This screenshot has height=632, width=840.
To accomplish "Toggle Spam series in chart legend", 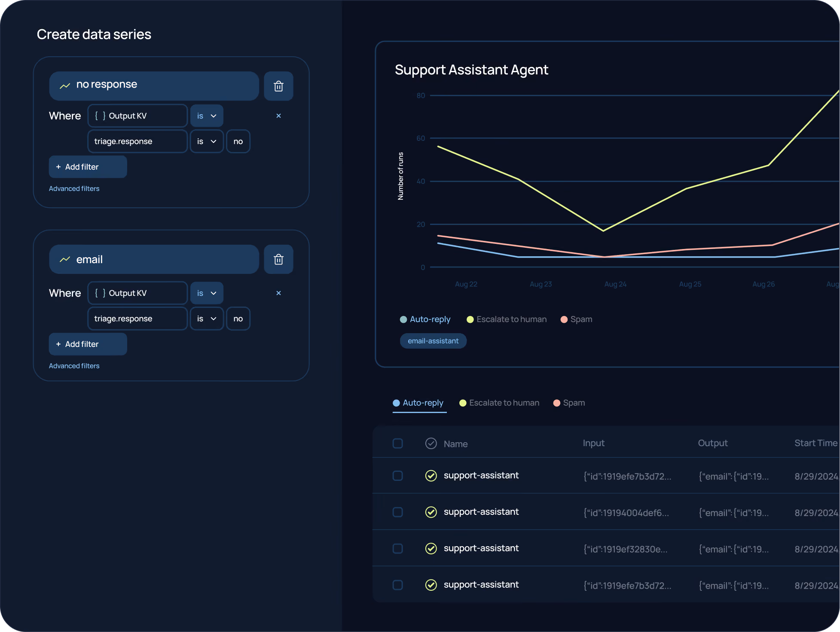I will coord(577,319).
